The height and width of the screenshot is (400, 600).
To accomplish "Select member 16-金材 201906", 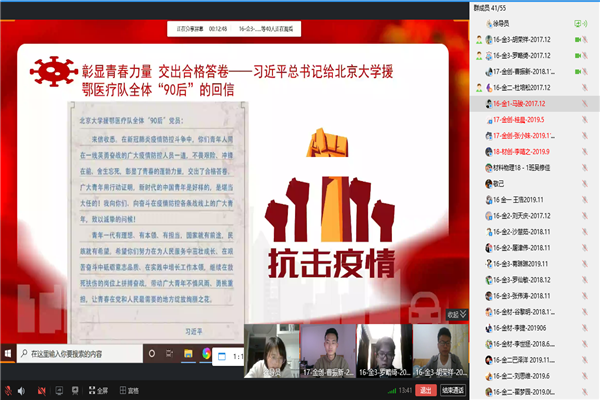I will click(535, 328).
